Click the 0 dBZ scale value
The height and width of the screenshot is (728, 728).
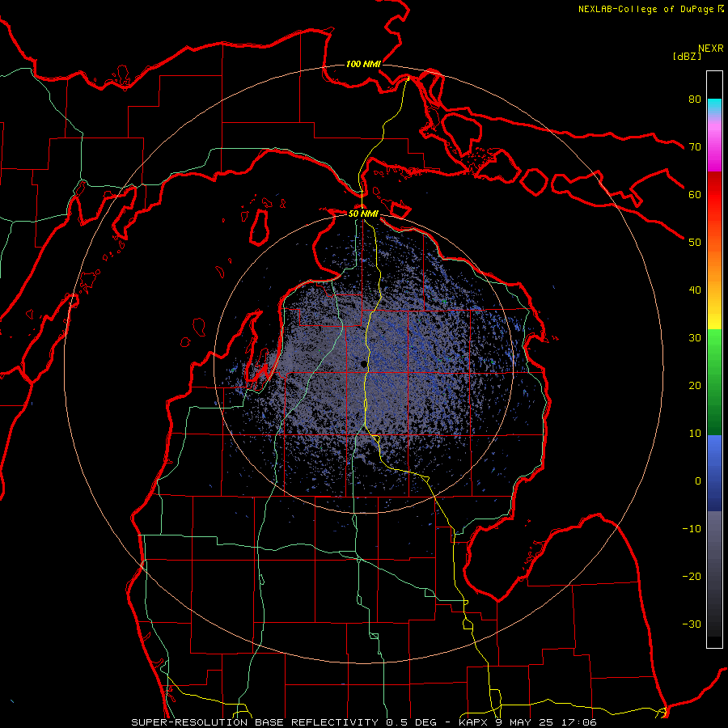click(x=698, y=481)
